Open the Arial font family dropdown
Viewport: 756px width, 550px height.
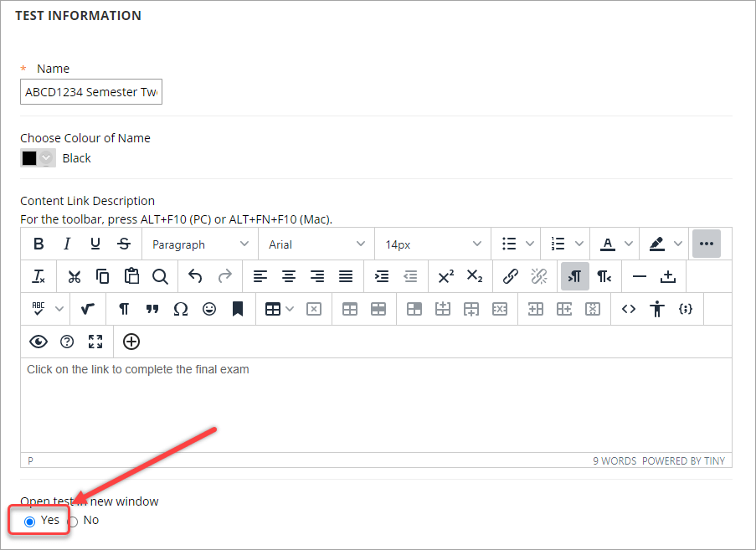[316, 243]
